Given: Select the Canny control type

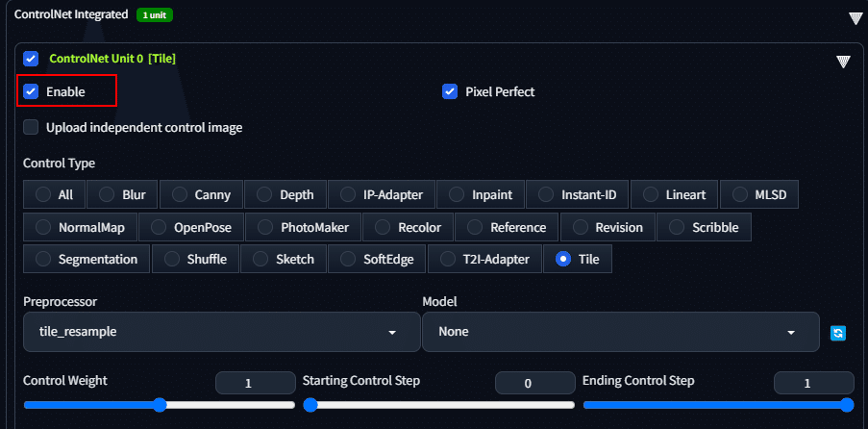Looking at the screenshot, I should tap(200, 194).
